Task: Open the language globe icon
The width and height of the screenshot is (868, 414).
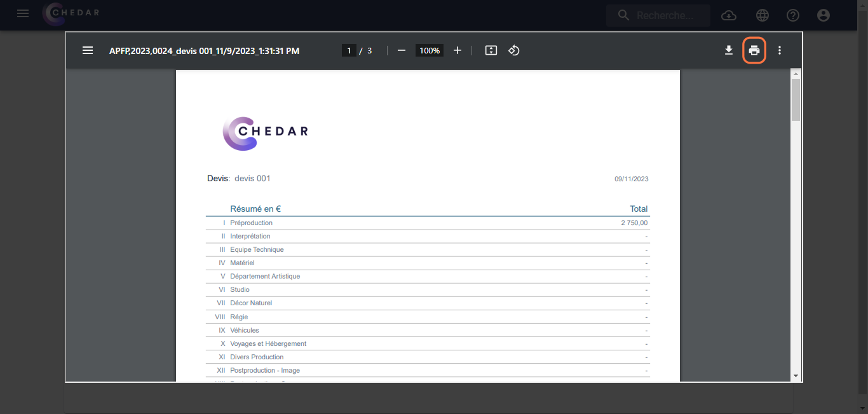Action: coord(763,15)
